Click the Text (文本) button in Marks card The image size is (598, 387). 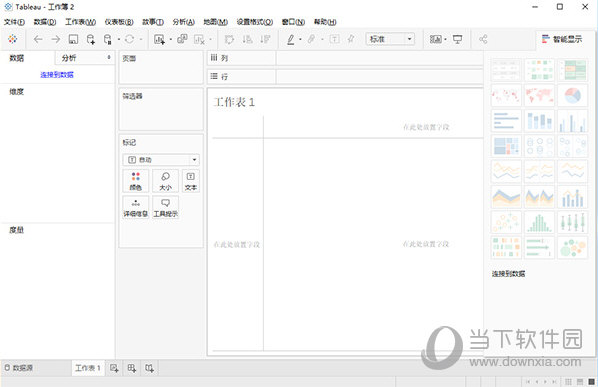pyautogui.click(x=191, y=181)
